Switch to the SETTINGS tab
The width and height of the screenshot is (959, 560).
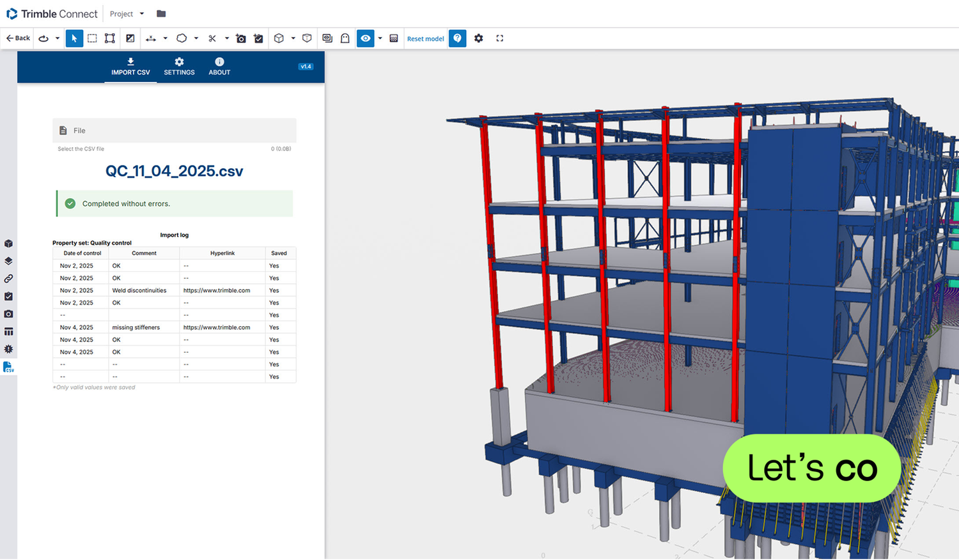(x=179, y=66)
